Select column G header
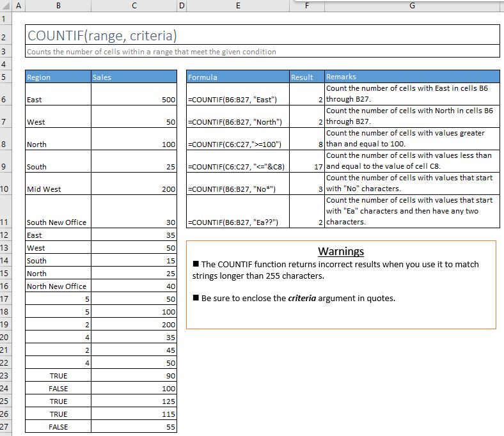The height and width of the screenshot is (436, 504). [x=412, y=6]
